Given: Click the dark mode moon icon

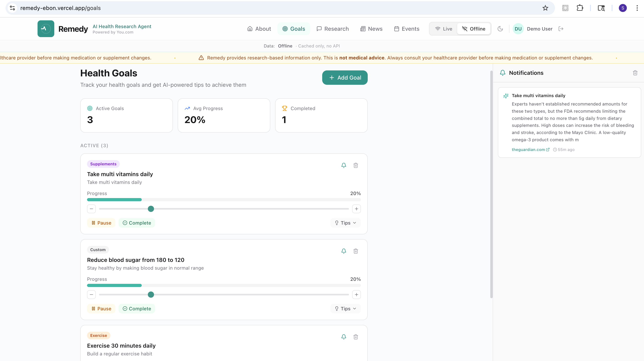Looking at the screenshot, I should pos(500,29).
